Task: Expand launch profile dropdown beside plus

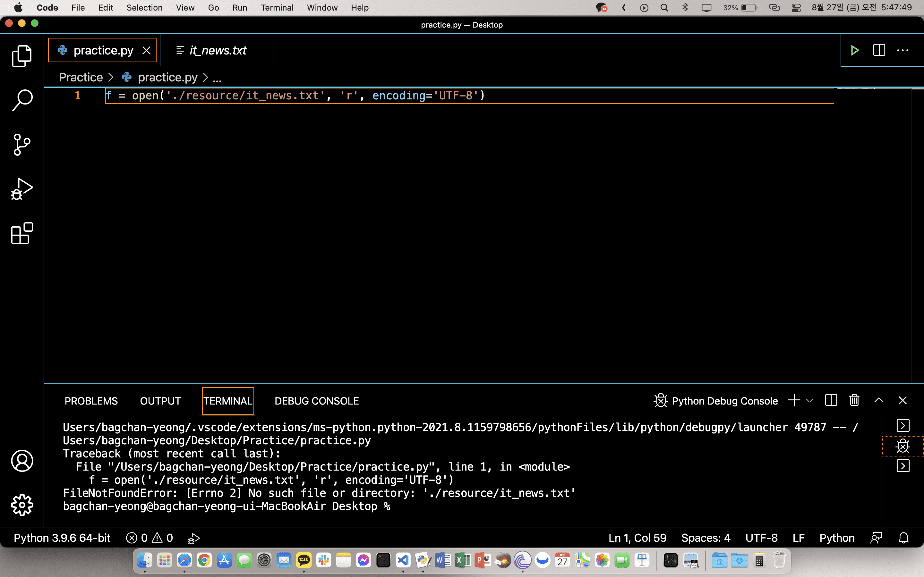Action: tap(809, 401)
